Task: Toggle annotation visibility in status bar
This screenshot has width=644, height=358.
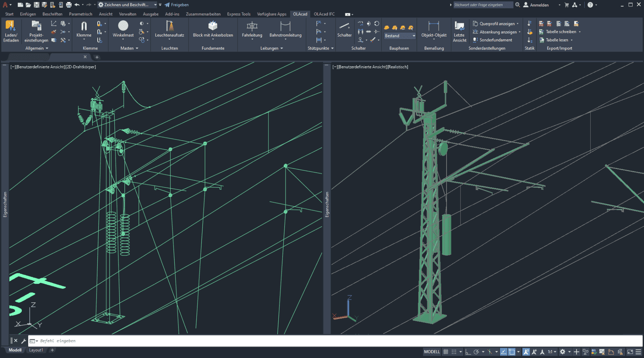Action: (526, 352)
